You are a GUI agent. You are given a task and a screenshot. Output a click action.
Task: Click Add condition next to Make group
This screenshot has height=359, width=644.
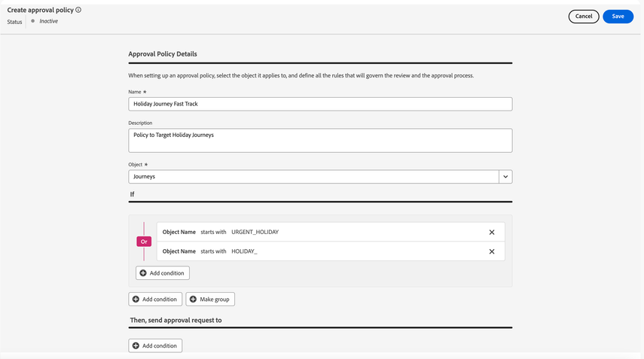point(155,300)
